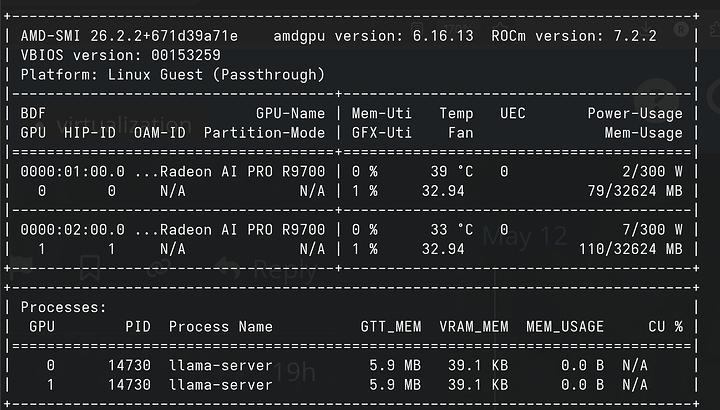Click the faint bookmark icon behind the image

(90, 268)
